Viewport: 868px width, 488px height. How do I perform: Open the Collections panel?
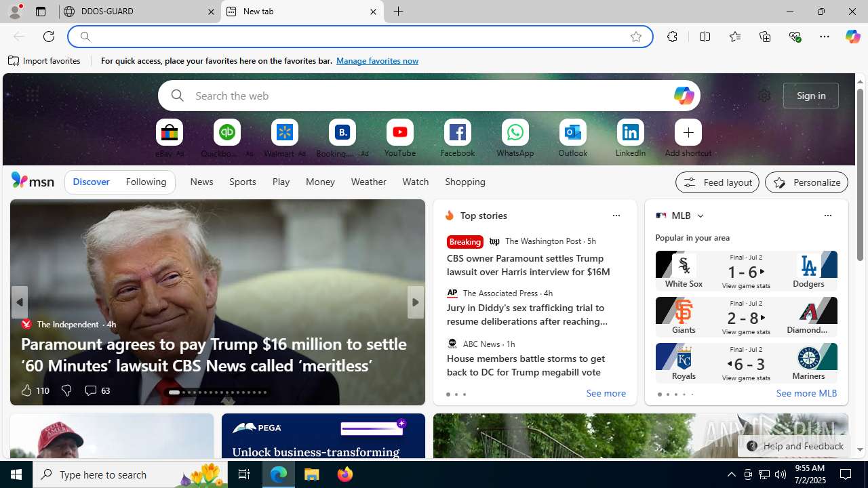[x=765, y=37]
